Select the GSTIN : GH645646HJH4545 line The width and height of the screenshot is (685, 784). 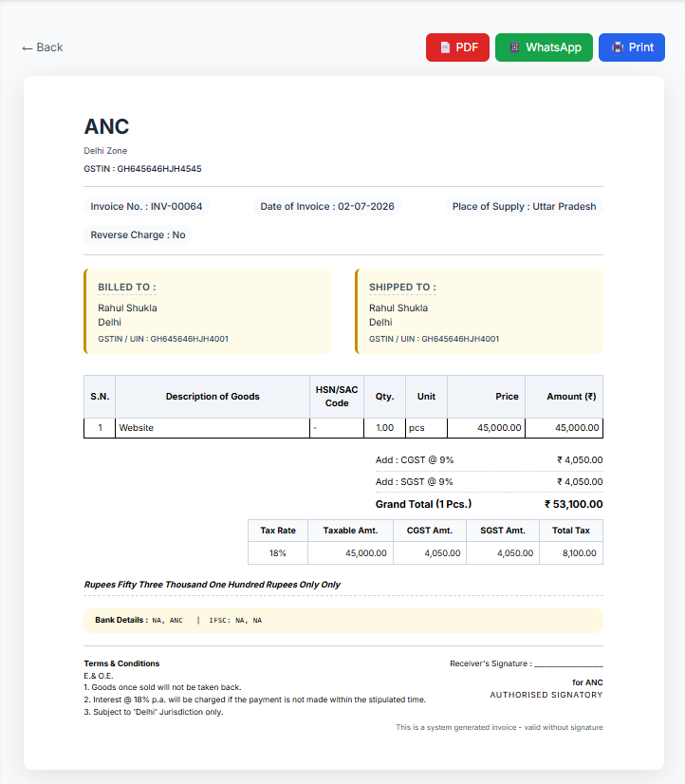coord(142,169)
